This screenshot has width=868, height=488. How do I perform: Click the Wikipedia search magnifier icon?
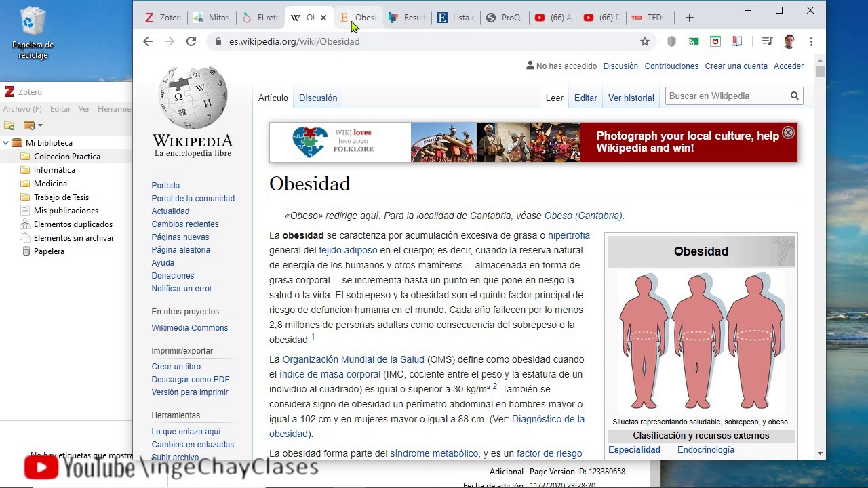(x=794, y=96)
